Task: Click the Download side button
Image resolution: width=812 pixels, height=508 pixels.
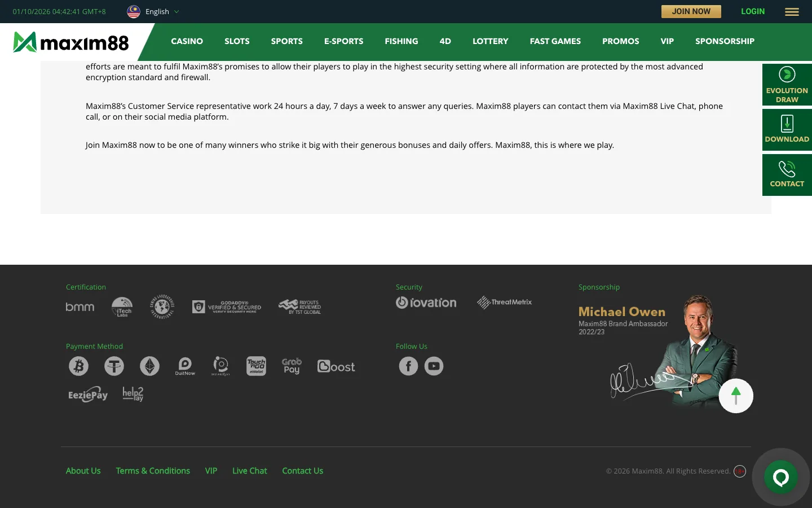Action: (x=787, y=130)
